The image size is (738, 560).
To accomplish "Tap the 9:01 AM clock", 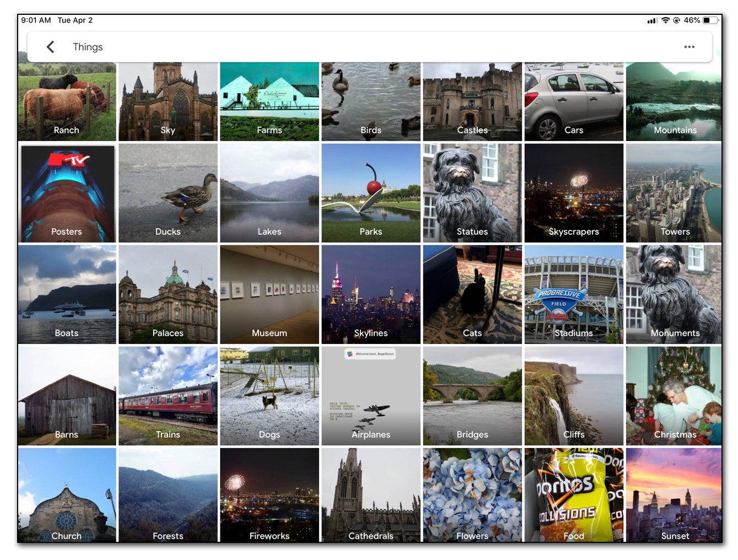I will pos(36,20).
